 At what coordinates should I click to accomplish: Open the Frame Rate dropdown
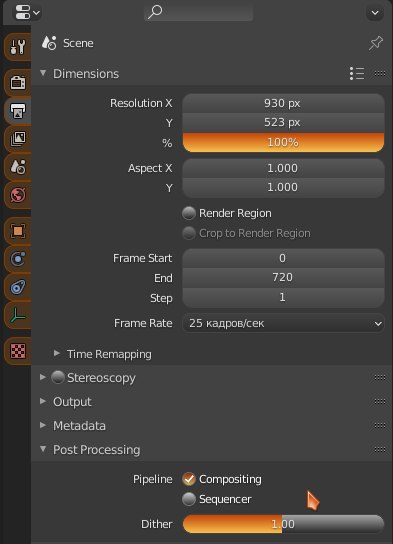coord(283,323)
